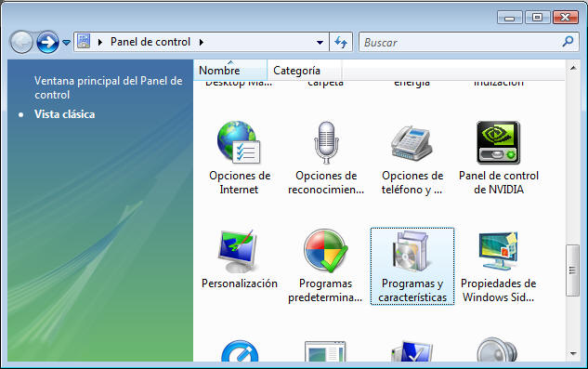This screenshot has width=588, height=369.
Task: Open Opciones de Internet globe icon
Action: pos(239,142)
